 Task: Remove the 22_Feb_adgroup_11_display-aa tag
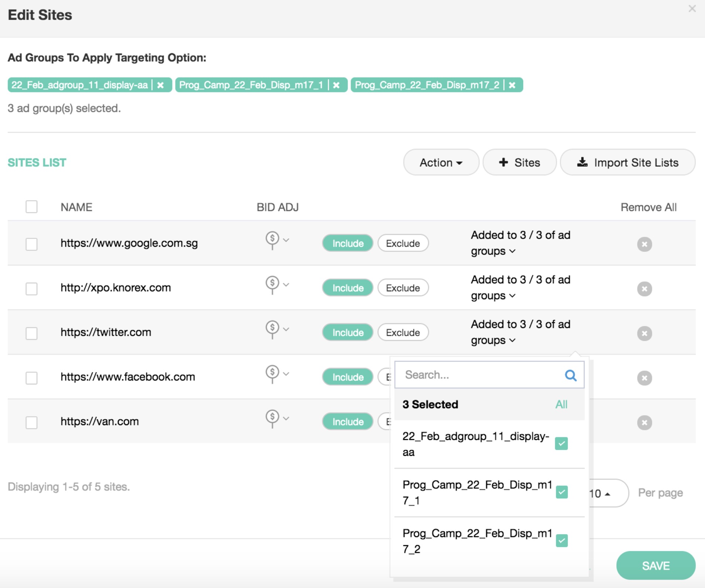click(x=160, y=85)
